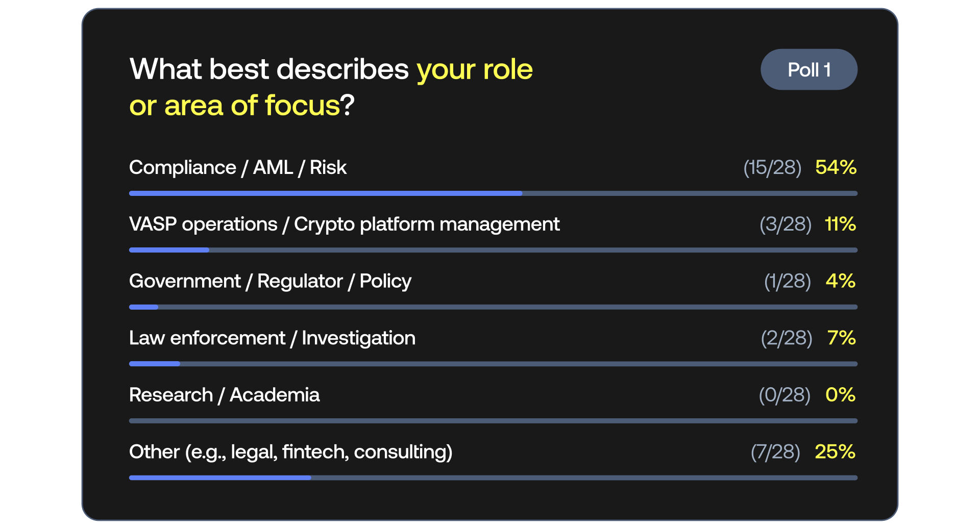Select Government / Regulator / Policy option

click(270, 281)
